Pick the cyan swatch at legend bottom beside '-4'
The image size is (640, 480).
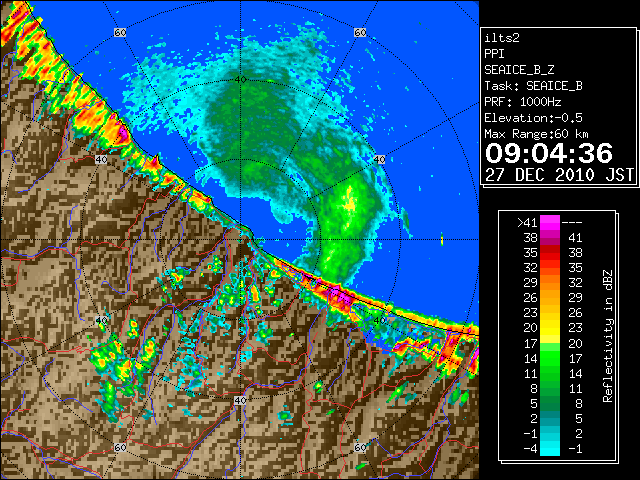(550, 449)
